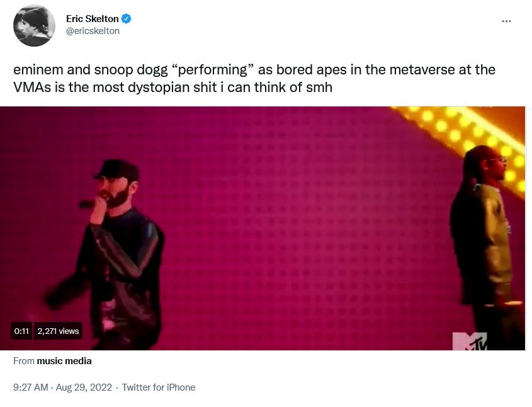
Task: Click the word VMAs in the tweet
Action: (x=32, y=87)
